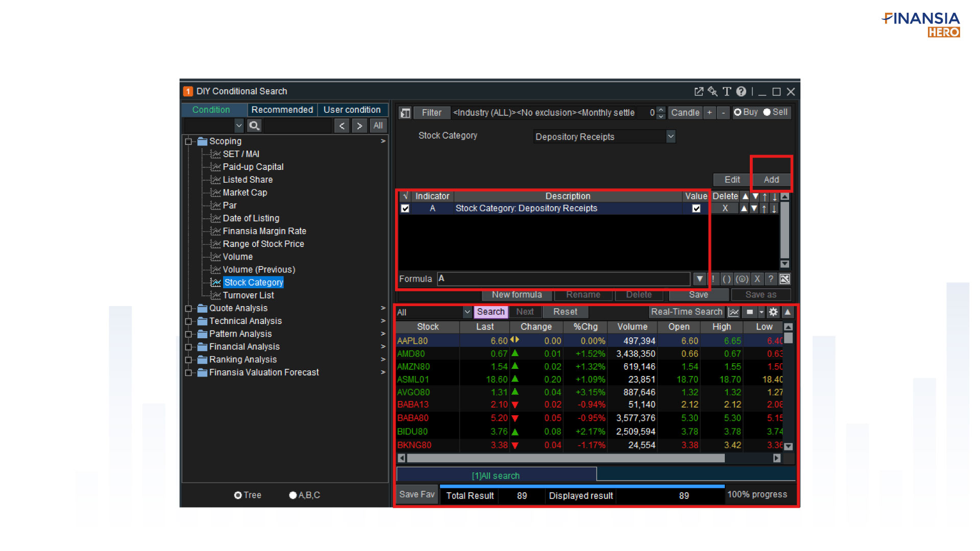This screenshot has height=551, width=980.
Task: Click the minus button next to Candle
Action: (x=723, y=113)
